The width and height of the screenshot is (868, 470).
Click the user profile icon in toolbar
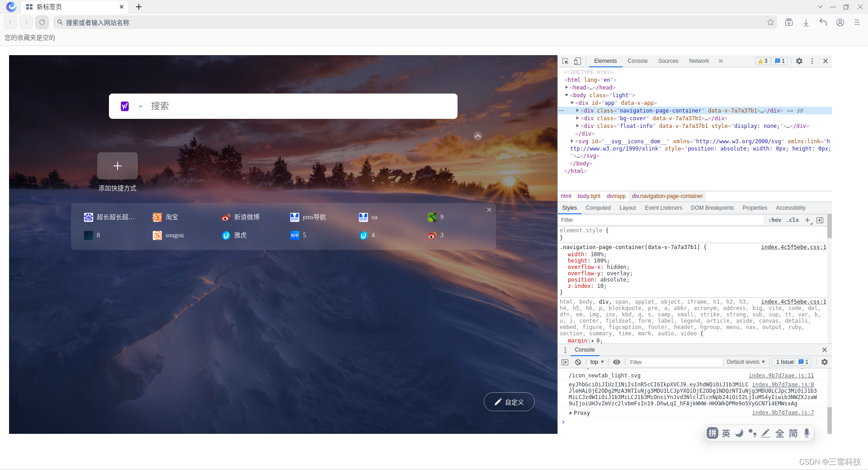840,22
